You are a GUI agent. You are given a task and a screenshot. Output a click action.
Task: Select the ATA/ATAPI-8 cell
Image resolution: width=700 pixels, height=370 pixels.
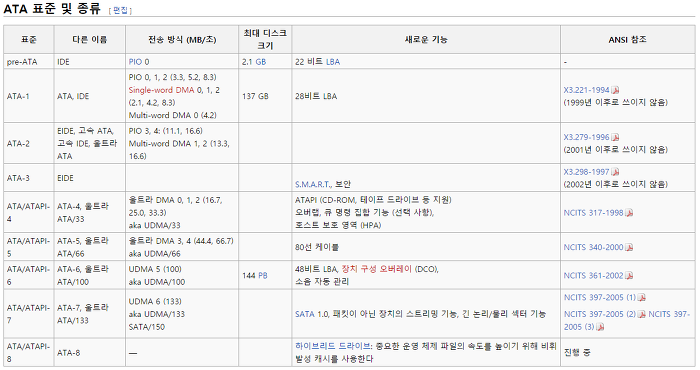click(x=29, y=353)
